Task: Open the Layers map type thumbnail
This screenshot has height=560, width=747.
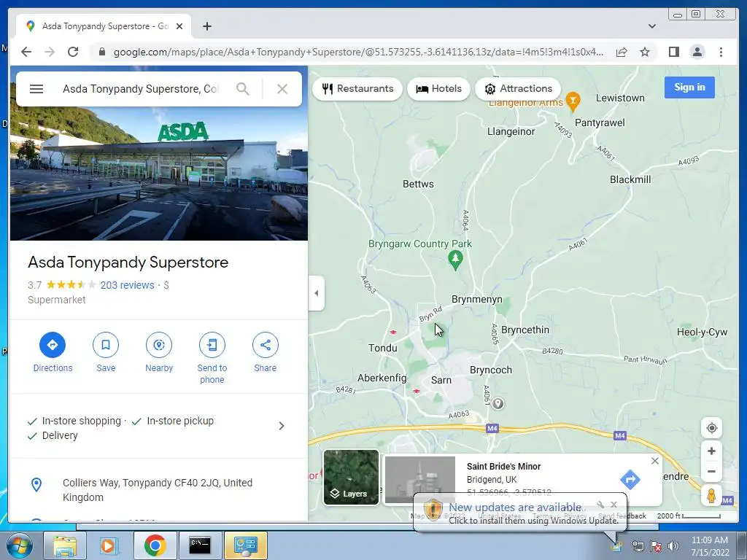Action: (351, 477)
